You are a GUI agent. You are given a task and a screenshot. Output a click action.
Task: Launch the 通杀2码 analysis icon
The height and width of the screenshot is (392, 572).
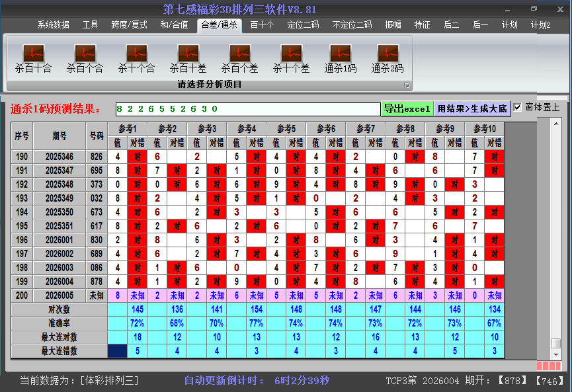pos(388,54)
